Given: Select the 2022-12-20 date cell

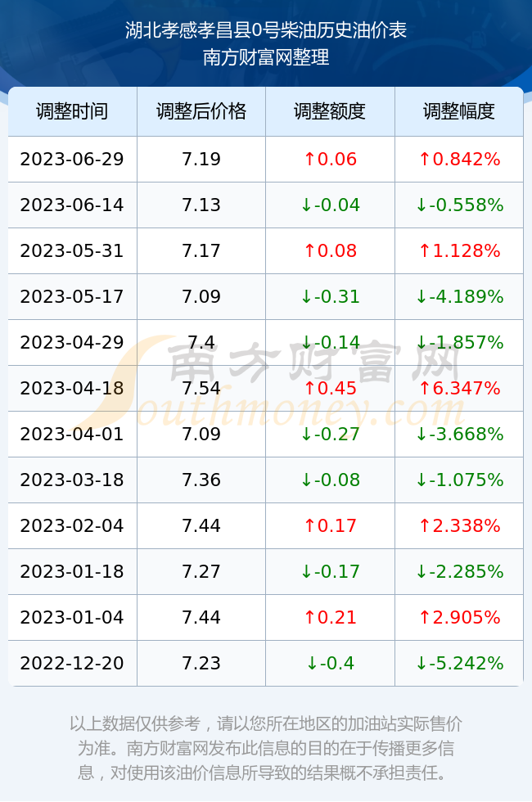Looking at the screenshot, I should coord(72,664).
